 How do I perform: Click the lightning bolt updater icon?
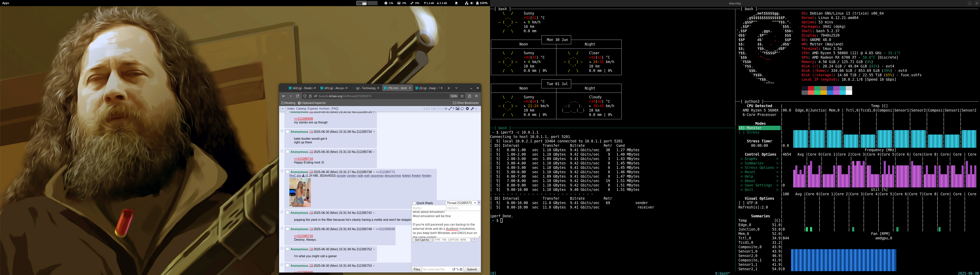click(453, 108)
